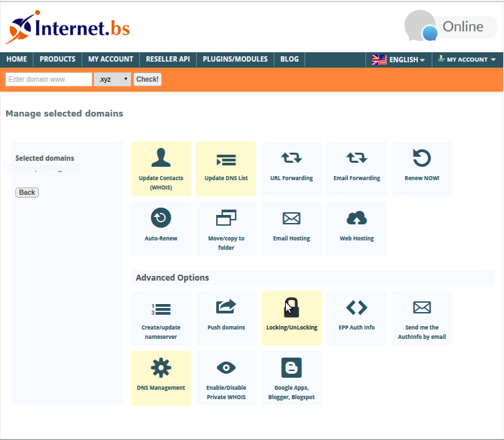The image size is (504, 440).
Task: Open Update Contacts (WHOIS) tile
Action: 161,168
